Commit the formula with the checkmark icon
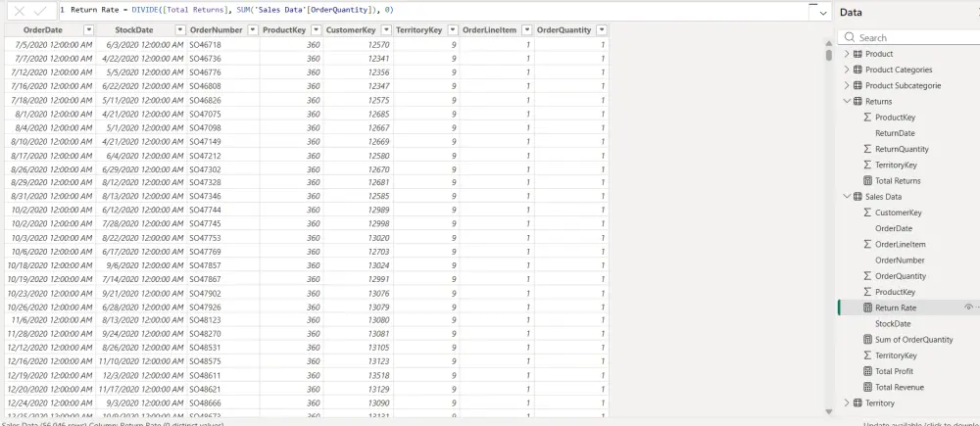The height and width of the screenshot is (426, 980). (40, 11)
